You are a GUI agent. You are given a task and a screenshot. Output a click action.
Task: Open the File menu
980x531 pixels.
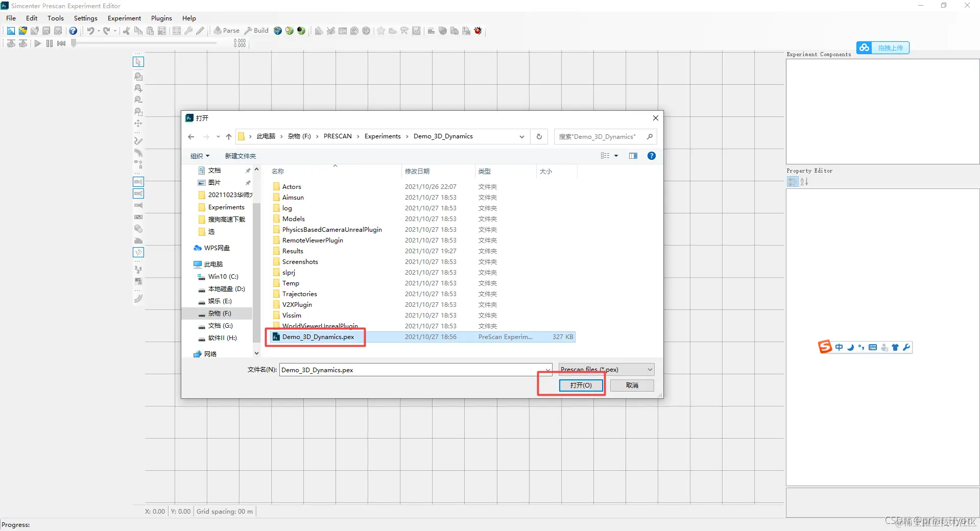coord(11,18)
